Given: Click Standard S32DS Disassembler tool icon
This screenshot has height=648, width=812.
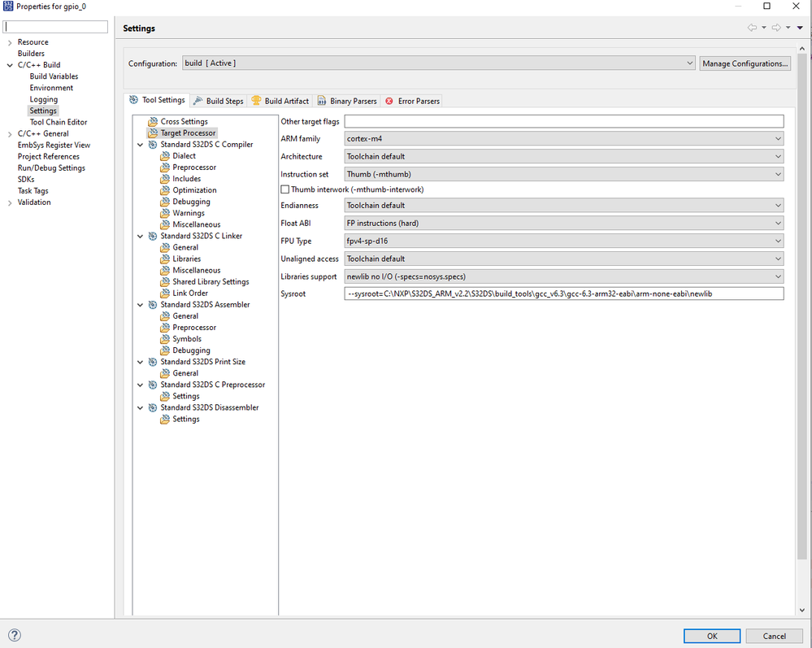Looking at the screenshot, I should (153, 407).
